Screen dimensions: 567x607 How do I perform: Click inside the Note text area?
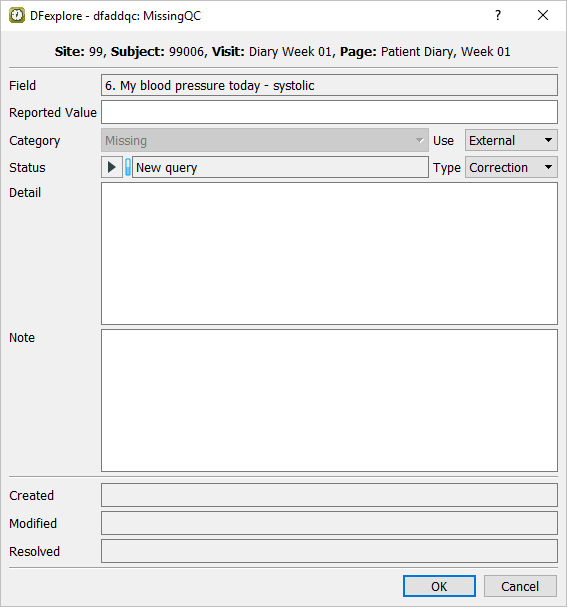[x=329, y=400]
